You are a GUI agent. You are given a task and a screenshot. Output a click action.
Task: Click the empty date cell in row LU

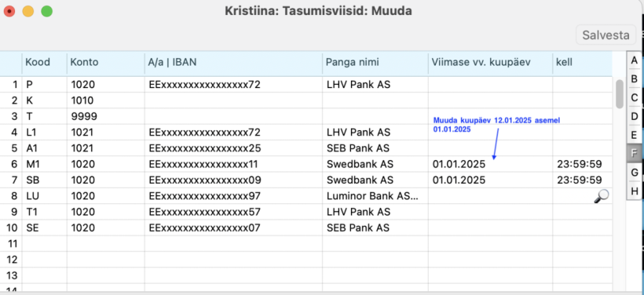[x=490, y=196]
